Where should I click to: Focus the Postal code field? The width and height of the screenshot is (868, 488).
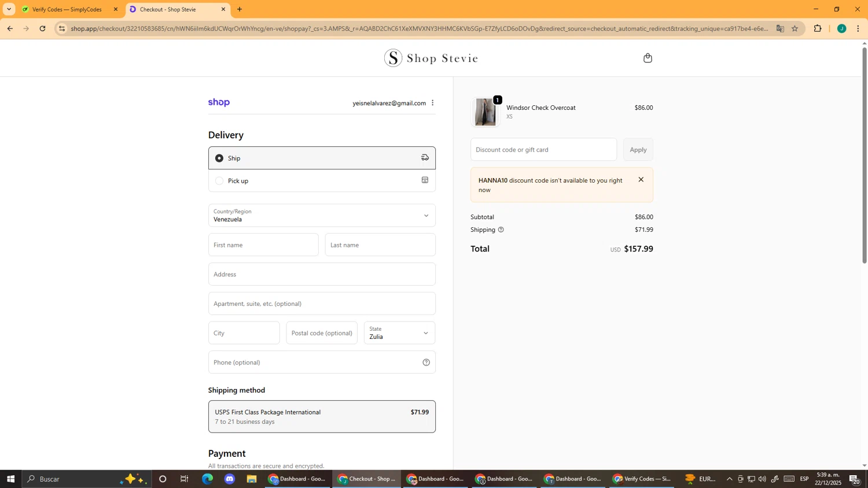pyautogui.click(x=322, y=333)
